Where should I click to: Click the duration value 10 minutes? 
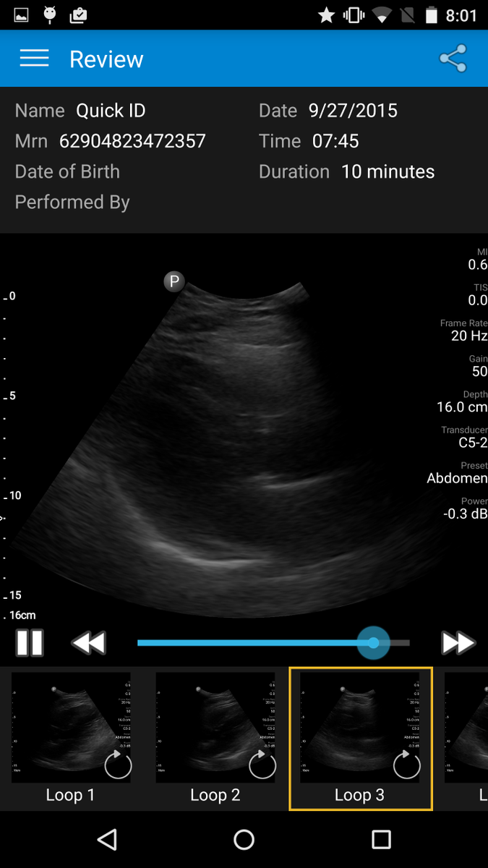(388, 171)
